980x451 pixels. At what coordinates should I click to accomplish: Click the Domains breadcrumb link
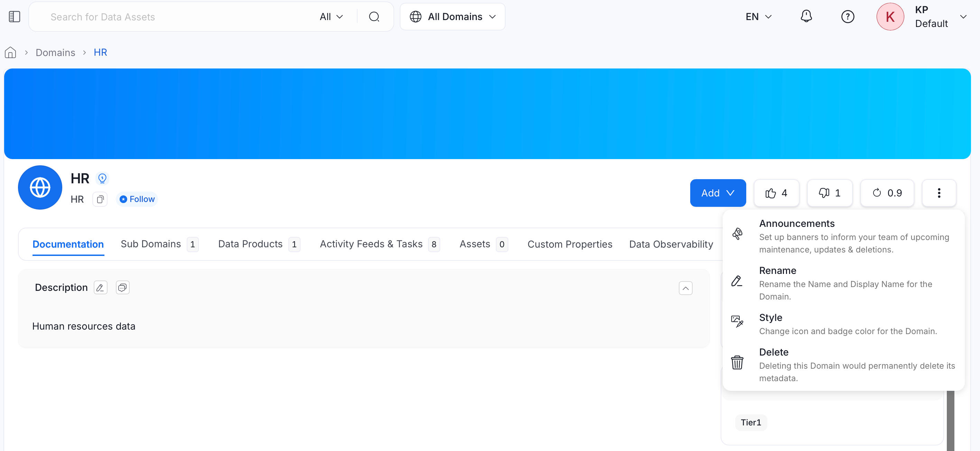point(55,53)
